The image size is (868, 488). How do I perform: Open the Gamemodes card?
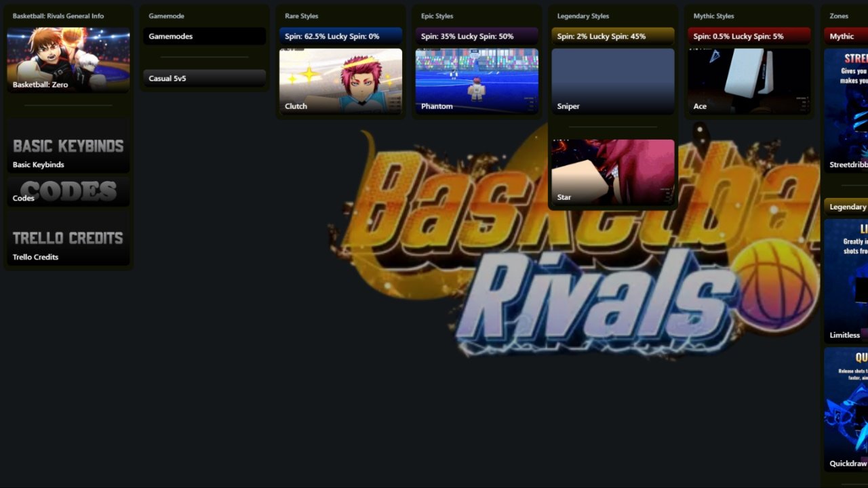point(204,36)
